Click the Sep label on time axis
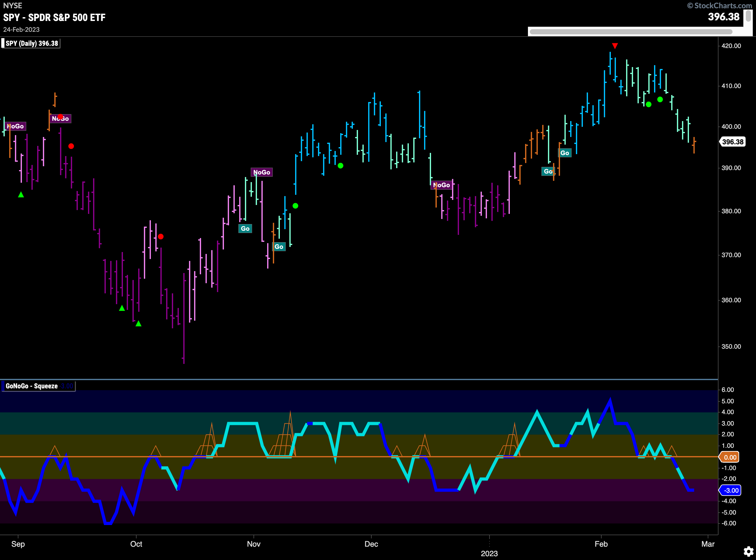756x560 pixels. click(x=18, y=544)
